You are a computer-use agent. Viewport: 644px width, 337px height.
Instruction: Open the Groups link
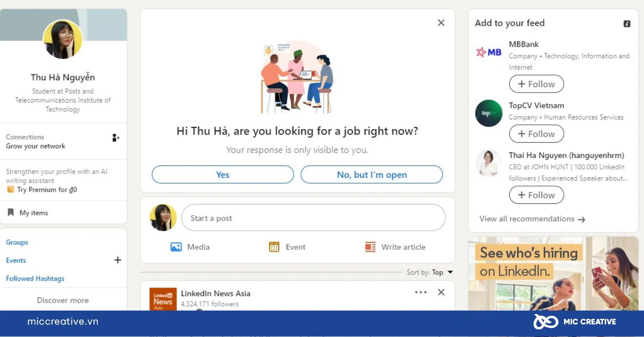click(x=17, y=242)
